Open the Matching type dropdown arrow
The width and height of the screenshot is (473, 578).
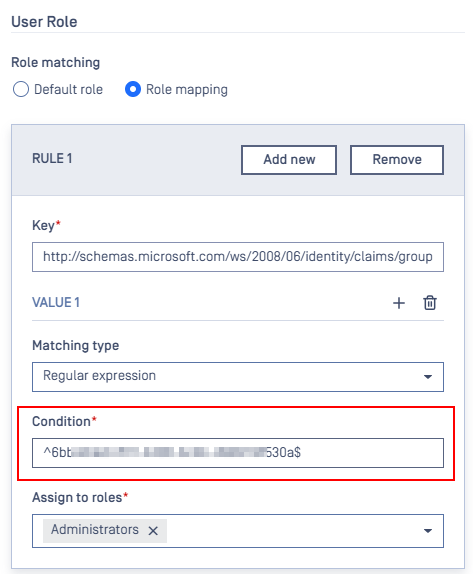click(428, 377)
